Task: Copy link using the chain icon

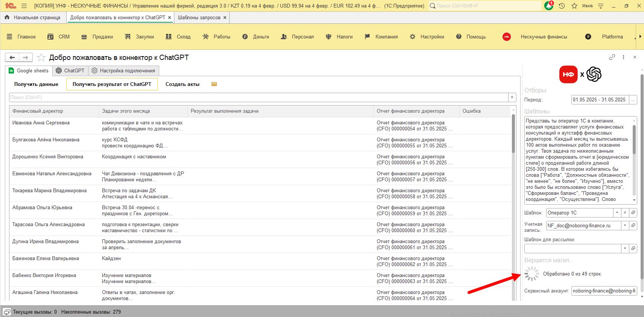Action: click(612, 57)
